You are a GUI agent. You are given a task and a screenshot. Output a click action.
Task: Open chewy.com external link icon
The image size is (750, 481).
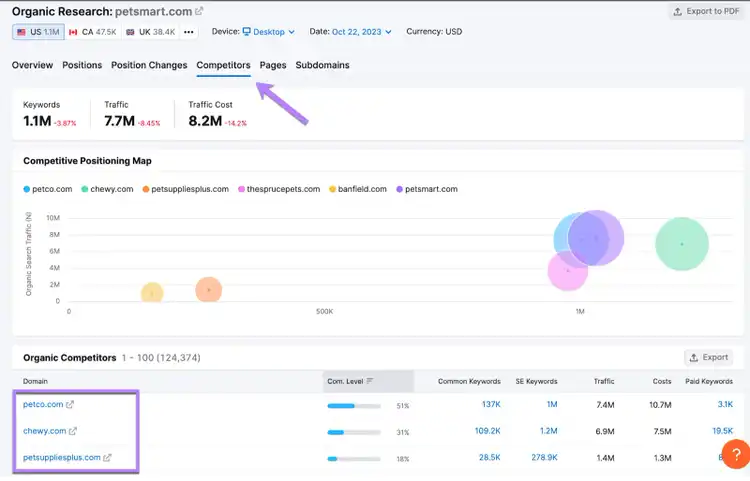coord(73,431)
